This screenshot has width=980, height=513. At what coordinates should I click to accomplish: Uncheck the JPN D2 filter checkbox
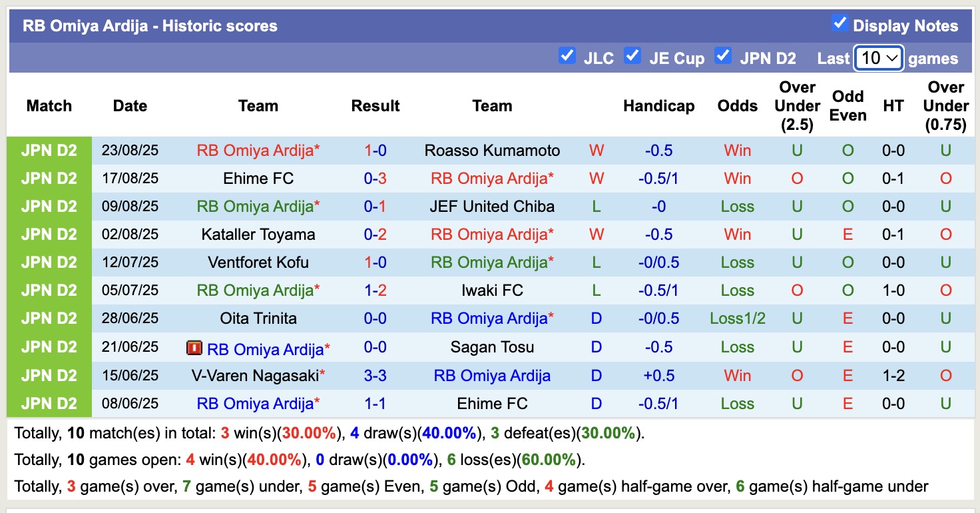(x=723, y=57)
